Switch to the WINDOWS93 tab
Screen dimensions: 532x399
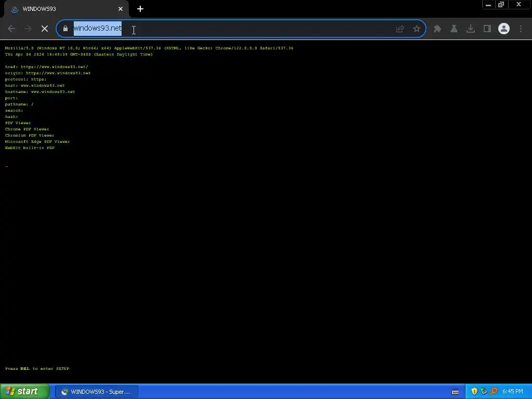tap(66, 9)
